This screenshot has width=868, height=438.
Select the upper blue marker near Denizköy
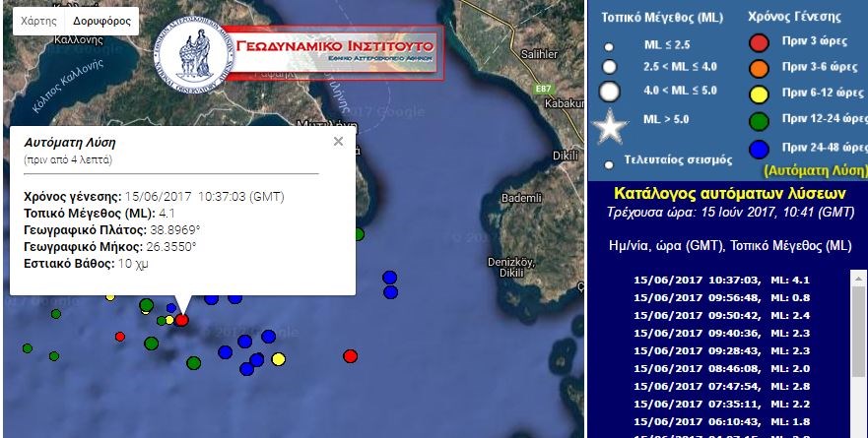coord(390,277)
